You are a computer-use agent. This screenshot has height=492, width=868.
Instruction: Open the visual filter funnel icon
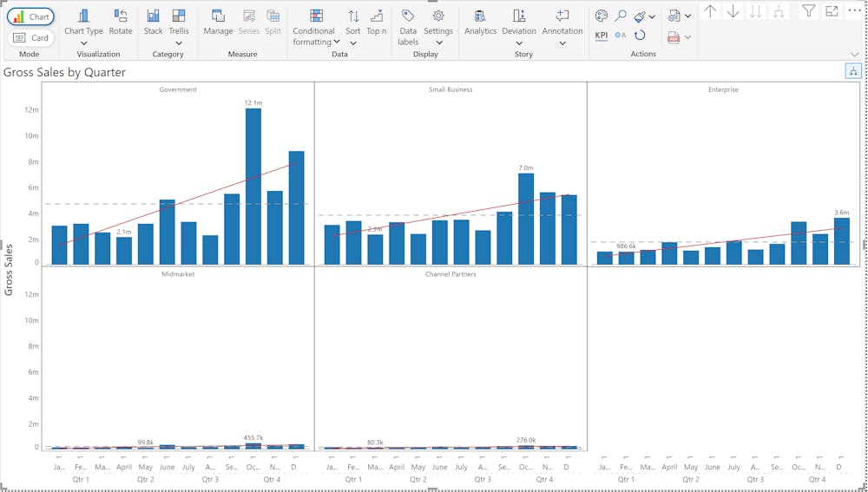coord(809,10)
